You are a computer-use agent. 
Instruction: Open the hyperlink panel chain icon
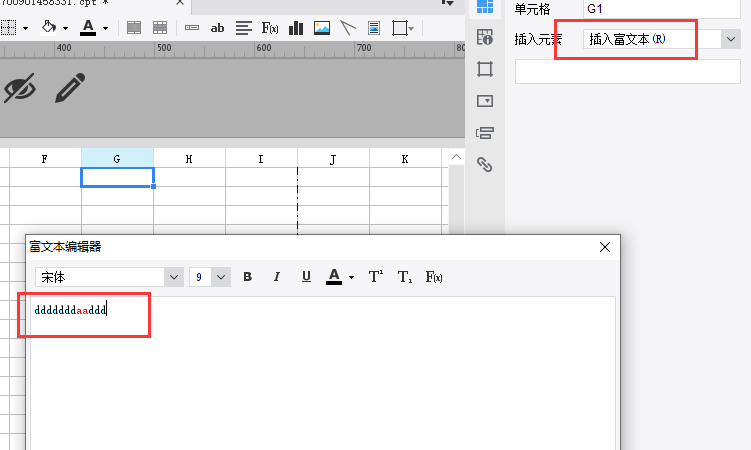pos(485,164)
